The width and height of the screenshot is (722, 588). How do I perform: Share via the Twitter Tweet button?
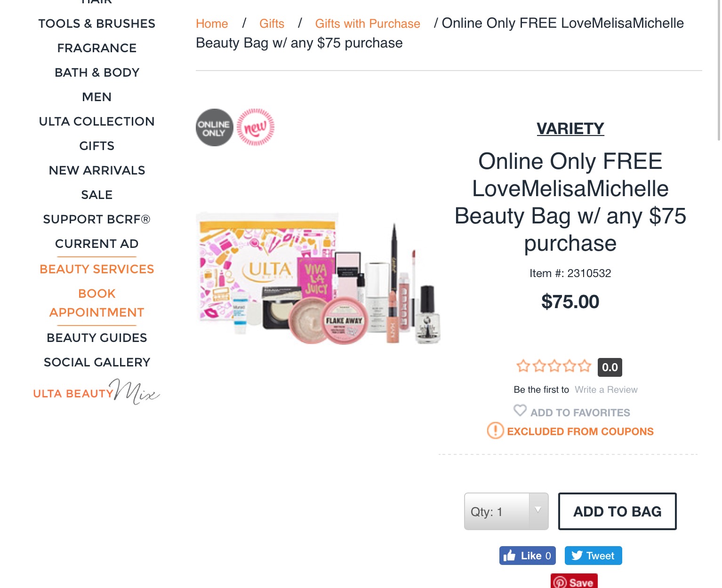(593, 556)
